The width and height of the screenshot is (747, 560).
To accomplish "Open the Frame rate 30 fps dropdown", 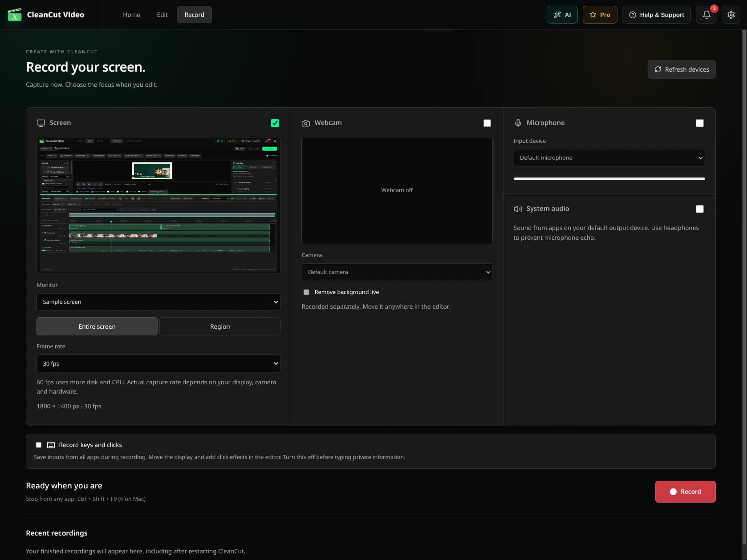I will tap(158, 363).
